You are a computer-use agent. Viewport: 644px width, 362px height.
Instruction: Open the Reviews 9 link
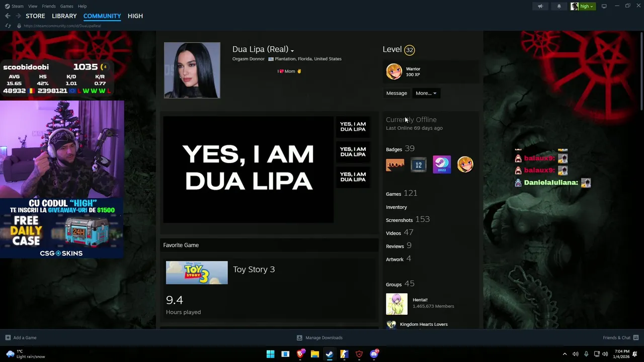point(398,246)
